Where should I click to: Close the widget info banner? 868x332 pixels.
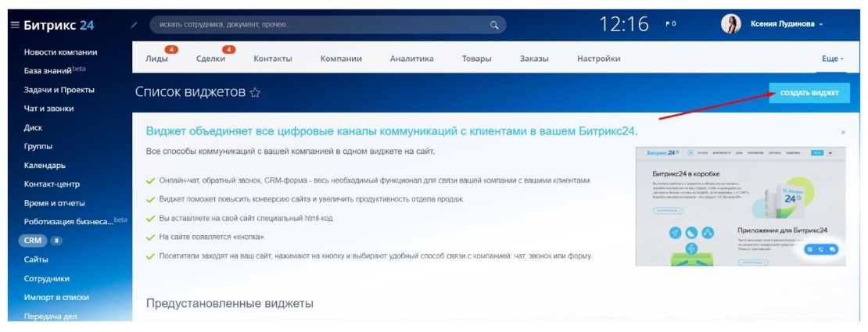843,133
